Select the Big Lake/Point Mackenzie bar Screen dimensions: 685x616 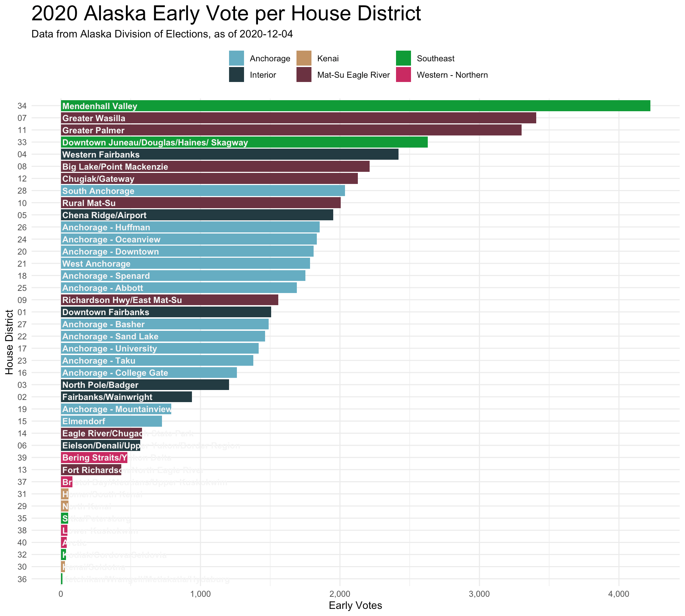pyautogui.click(x=215, y=166)
